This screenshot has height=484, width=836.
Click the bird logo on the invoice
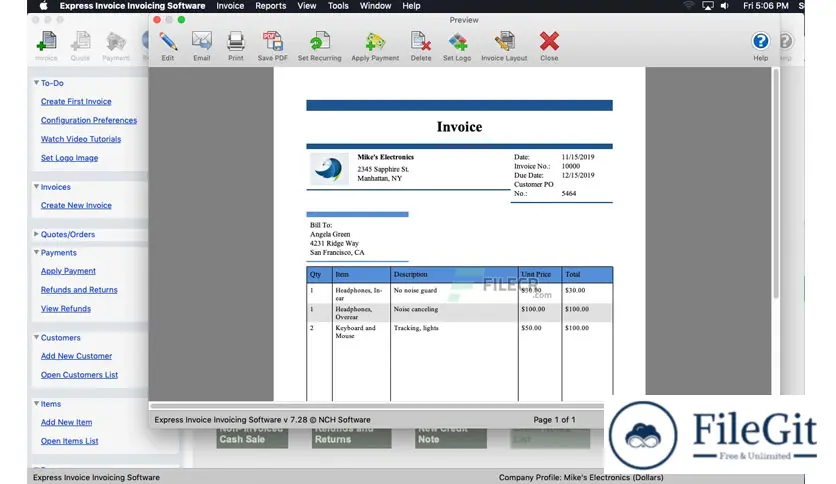(x=329, y=169)
